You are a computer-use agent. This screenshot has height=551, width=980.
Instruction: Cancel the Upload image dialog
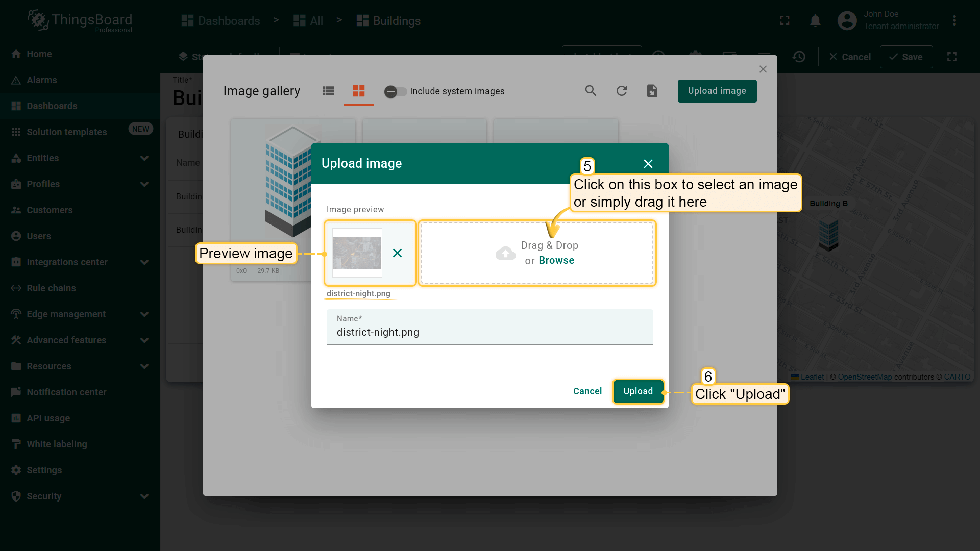(x=587, y=391)
